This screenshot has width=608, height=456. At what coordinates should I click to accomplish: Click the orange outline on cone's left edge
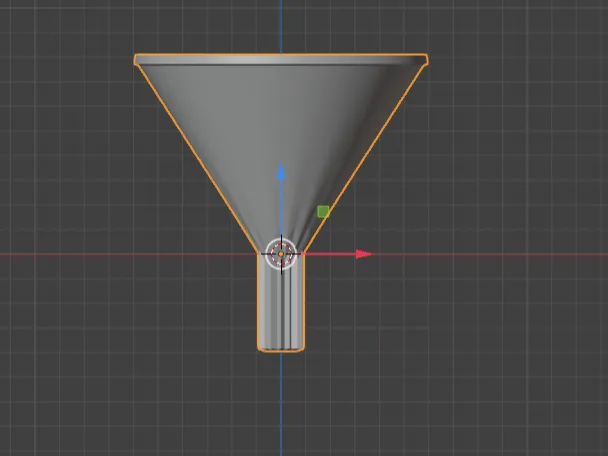coord(198,159)
